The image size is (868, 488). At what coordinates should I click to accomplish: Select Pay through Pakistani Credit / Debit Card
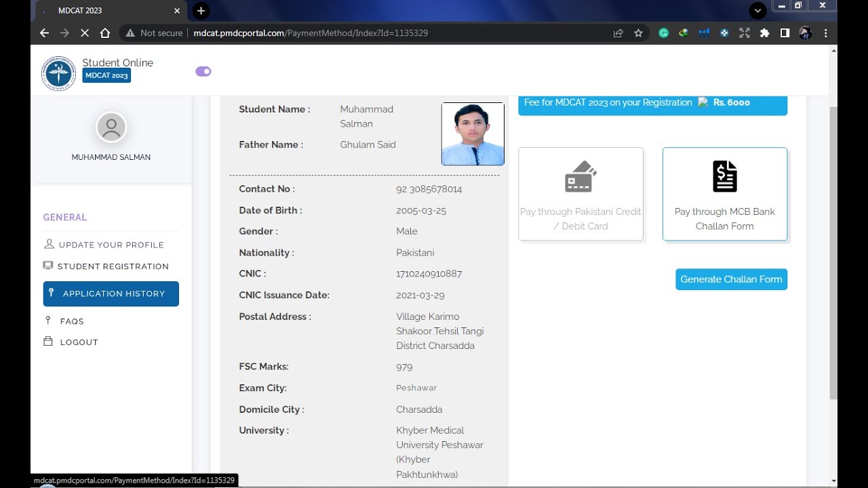tap(580, 194)
